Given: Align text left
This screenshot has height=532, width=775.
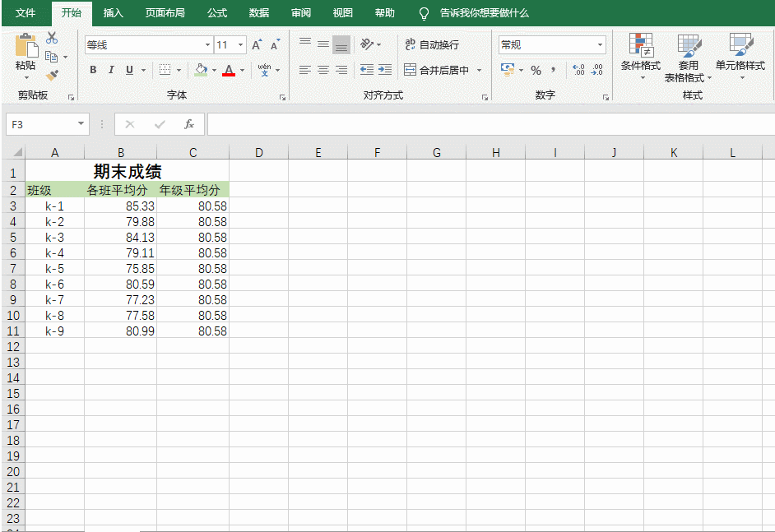Looking at the screenshot, I should click(x=305, y=70).
